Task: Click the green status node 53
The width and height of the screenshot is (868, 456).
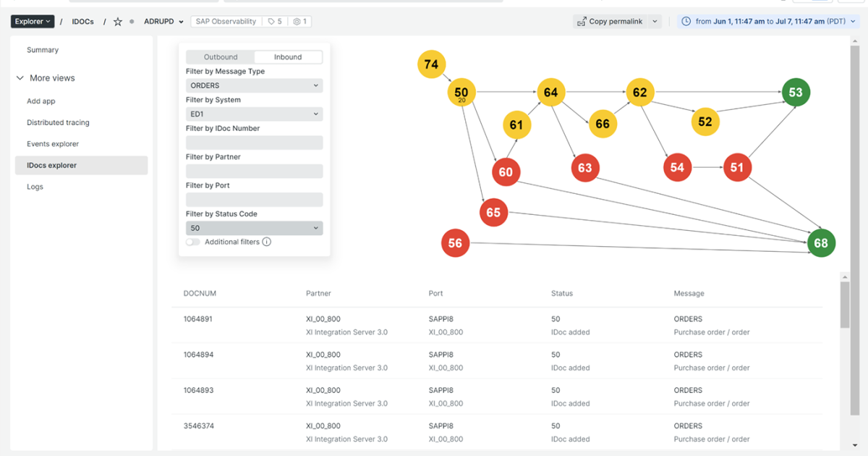Action: point(796,93)
